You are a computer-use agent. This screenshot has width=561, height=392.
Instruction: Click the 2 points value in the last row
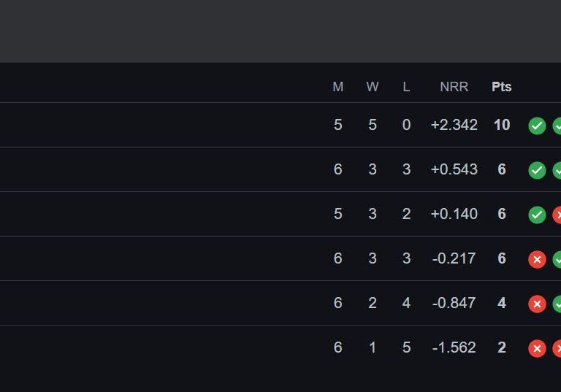point(502,347)
